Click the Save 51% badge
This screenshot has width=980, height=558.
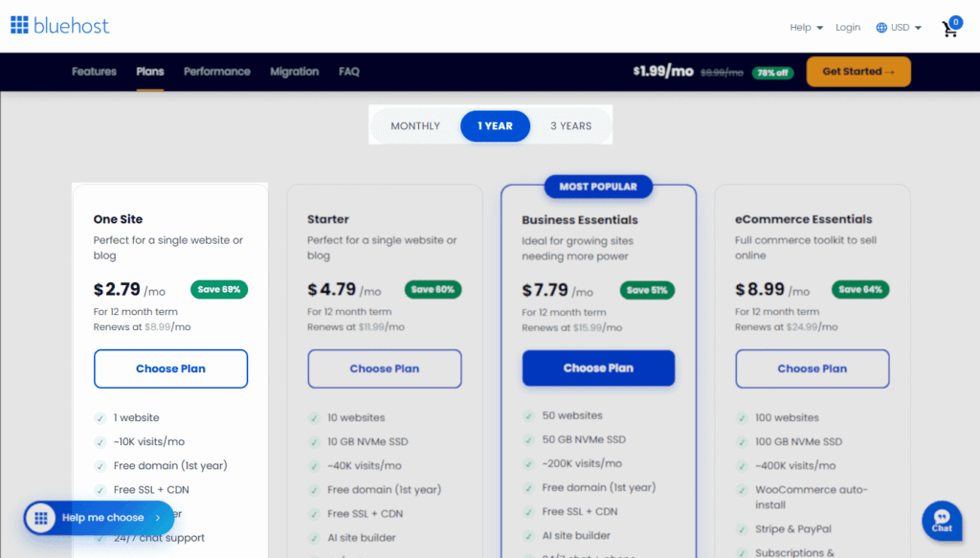[x=647, y=290]
